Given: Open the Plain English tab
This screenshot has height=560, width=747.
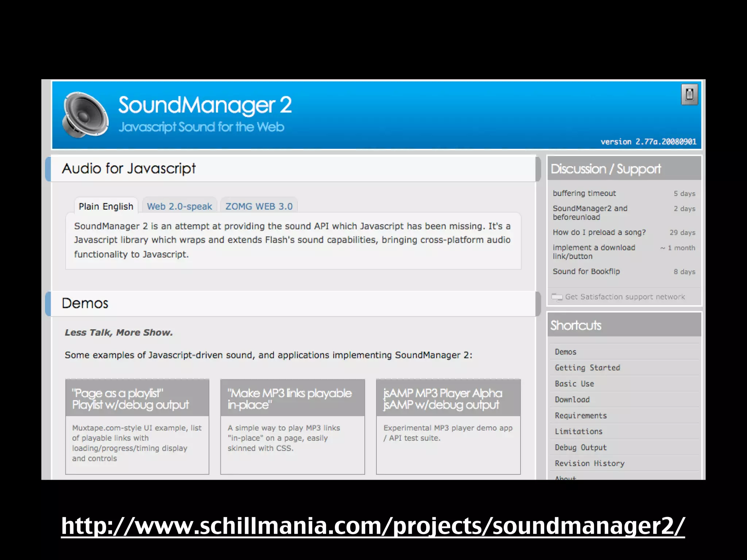Looking at the screenshot, I should pos(106,206).
